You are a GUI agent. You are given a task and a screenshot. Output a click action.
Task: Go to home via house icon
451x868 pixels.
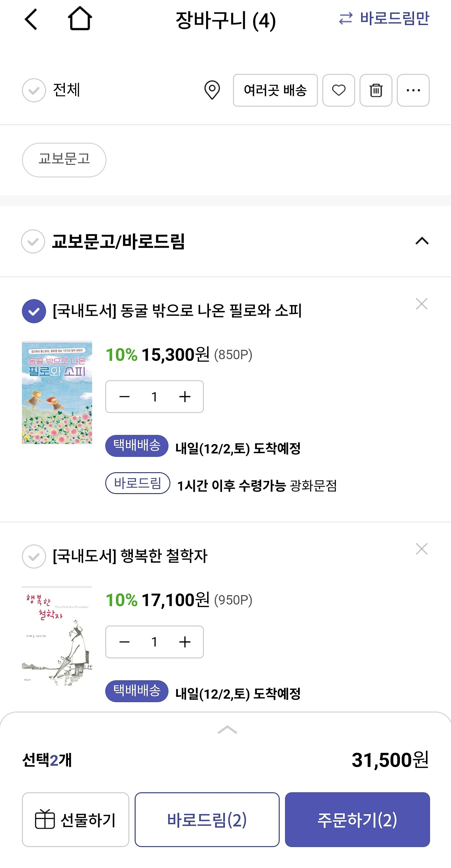80,19
